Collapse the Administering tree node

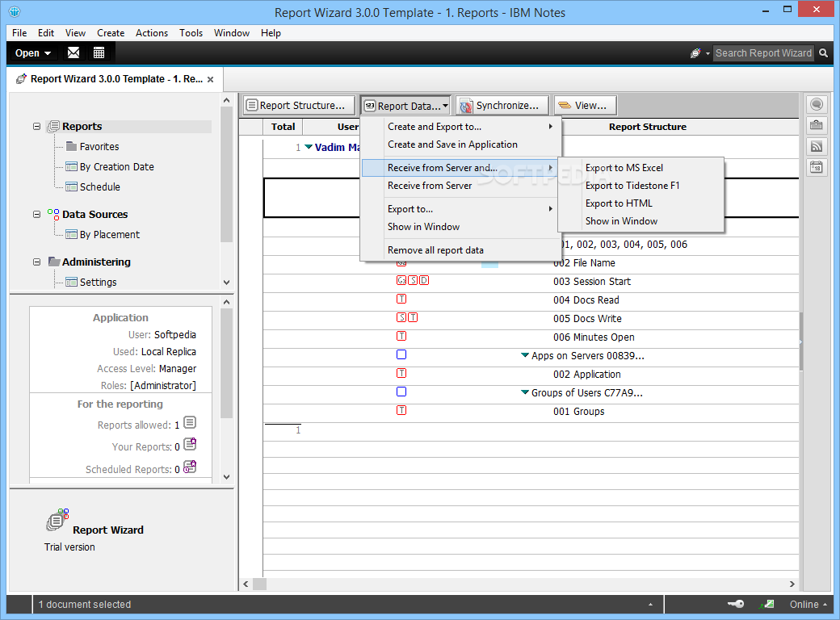[36, 262]
